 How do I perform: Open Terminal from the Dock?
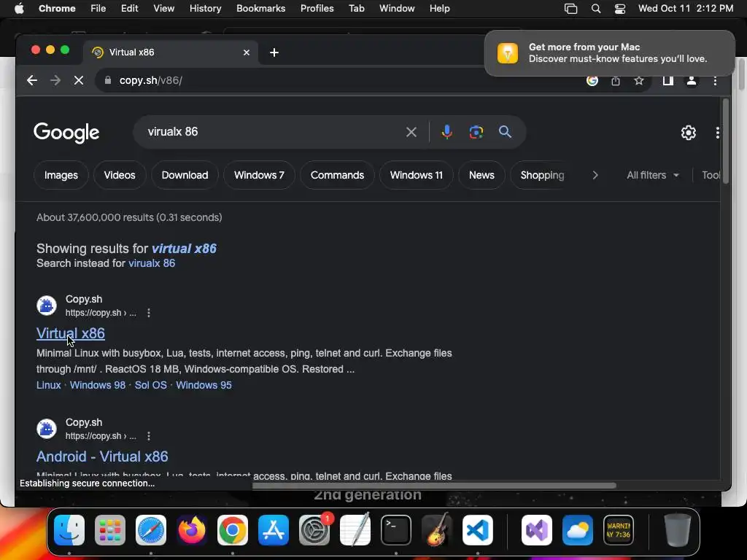click(396, 530)
